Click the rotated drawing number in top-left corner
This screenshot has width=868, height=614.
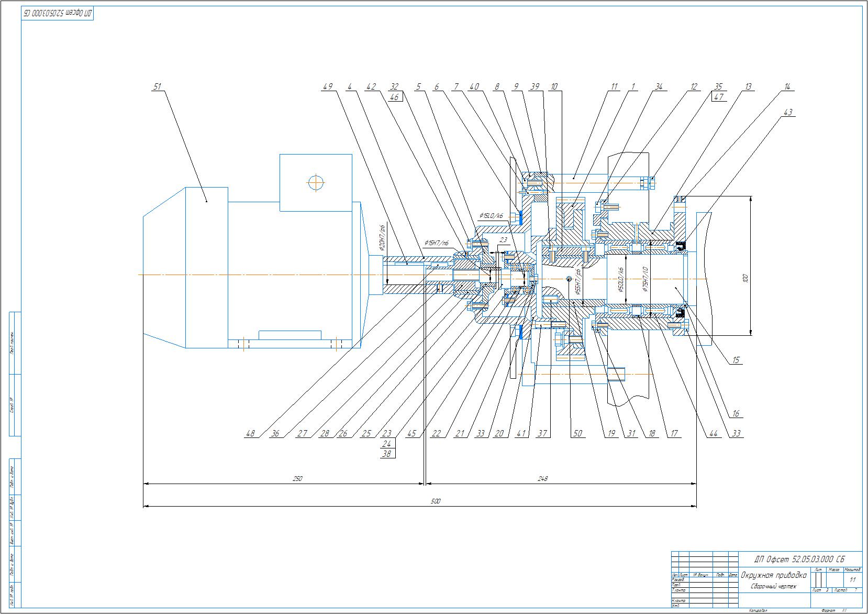(x=57, y=14)
